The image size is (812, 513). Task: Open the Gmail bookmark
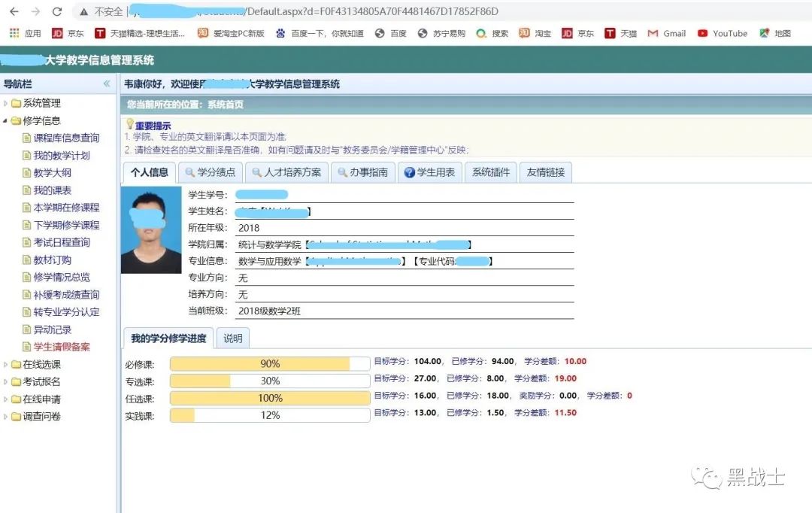pyautogui.click(x=666, y=33)
